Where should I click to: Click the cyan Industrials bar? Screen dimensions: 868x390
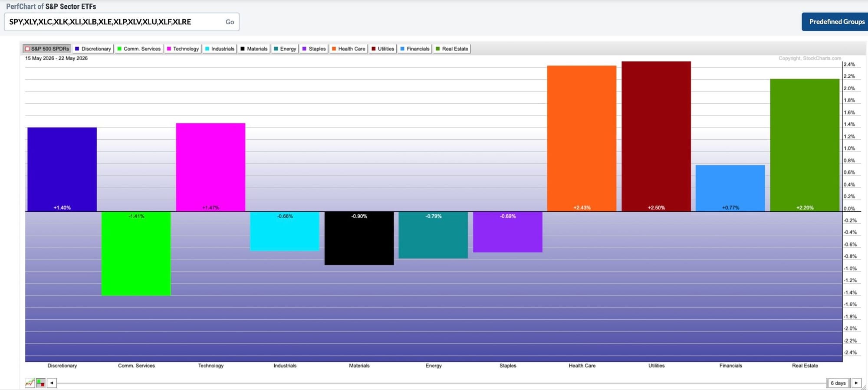coord(285,231)
